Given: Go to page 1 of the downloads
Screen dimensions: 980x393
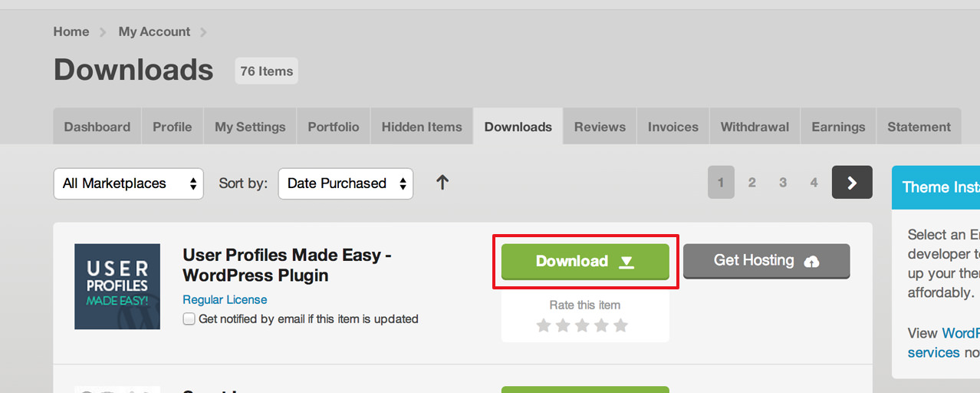Looking at the screenshot, I should [721, 183].
